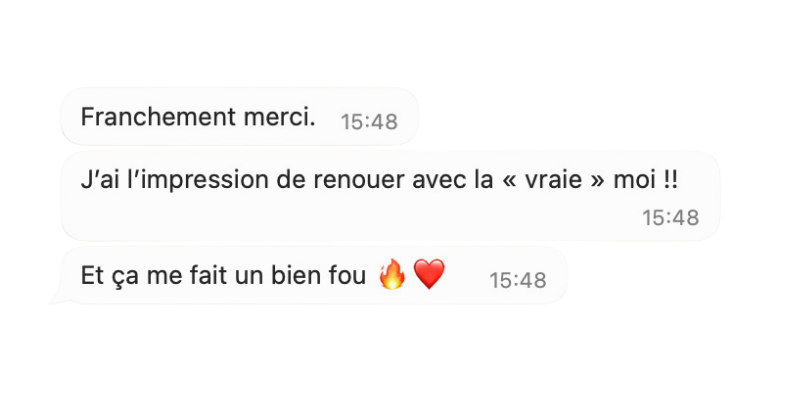
Task: Select the "Franchement merci." message bubble
Action: point(239,117)
